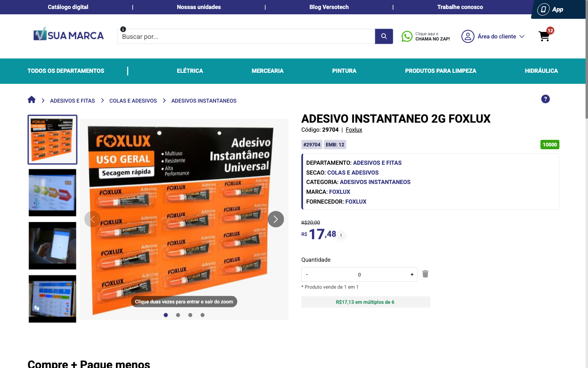Open the help question mark icon
The image size is (588, 368).
[x=545, y=99]
